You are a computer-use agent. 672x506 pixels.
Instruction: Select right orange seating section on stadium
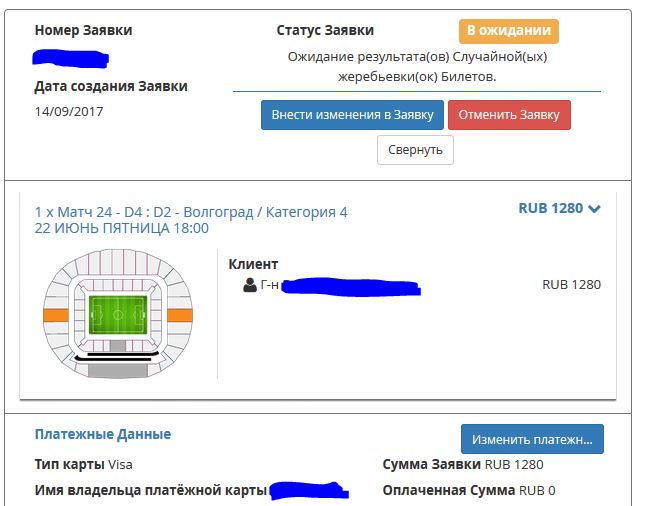click(x=180, y=315)
